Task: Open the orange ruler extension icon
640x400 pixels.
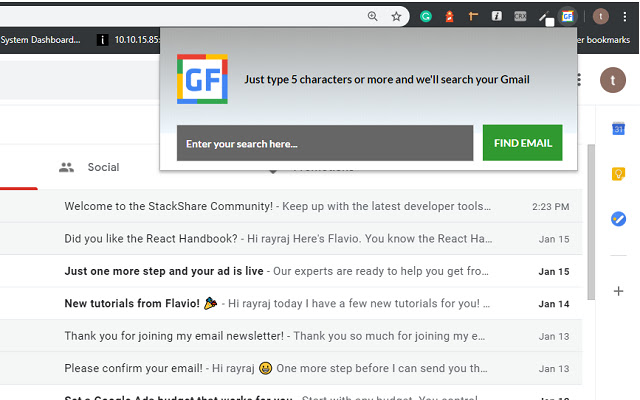Action: [473, 16]
